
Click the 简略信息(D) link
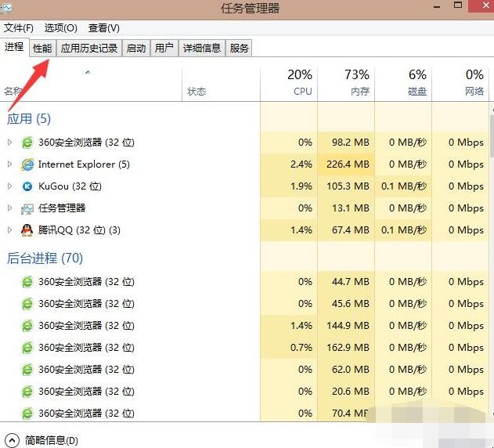coord(52,440)
